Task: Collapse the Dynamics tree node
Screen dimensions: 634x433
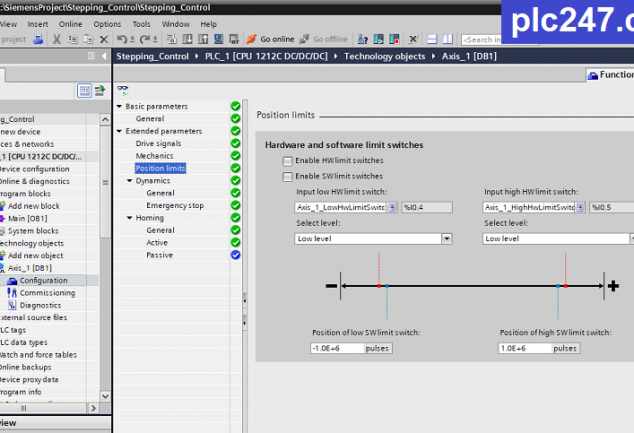Action: point(130,181)
